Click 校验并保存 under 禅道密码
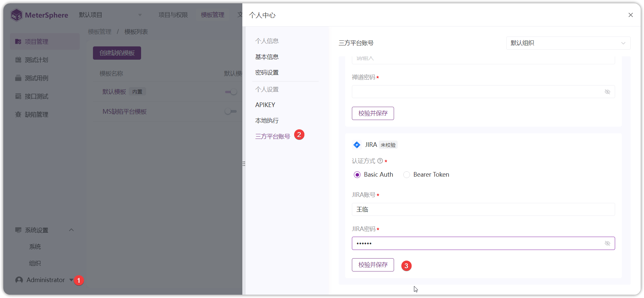 tap(373, 113)
